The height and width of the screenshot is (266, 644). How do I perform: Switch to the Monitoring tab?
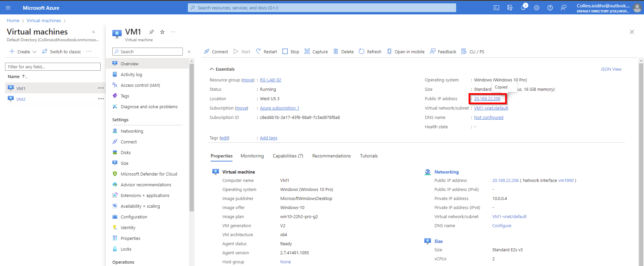(252, 156)
